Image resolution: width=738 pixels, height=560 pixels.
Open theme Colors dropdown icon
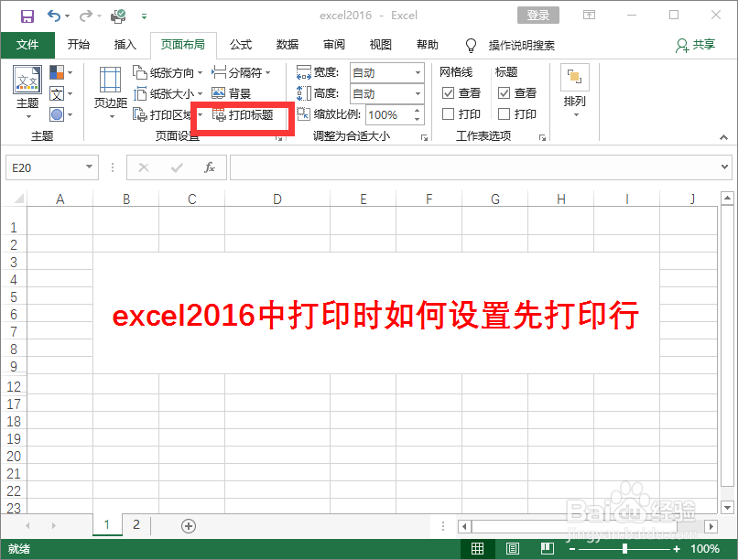coord(60,72)
